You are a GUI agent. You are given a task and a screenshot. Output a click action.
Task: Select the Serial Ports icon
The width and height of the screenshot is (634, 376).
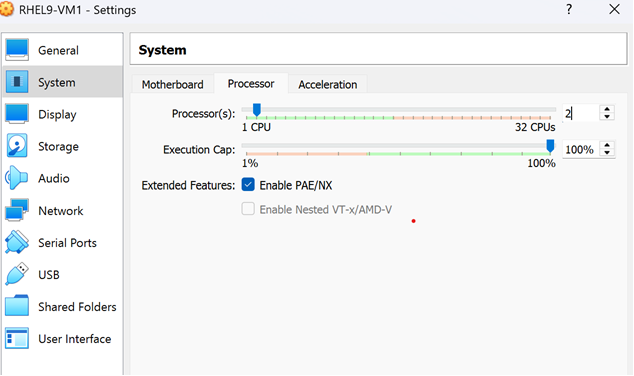(x=17, y=242)
